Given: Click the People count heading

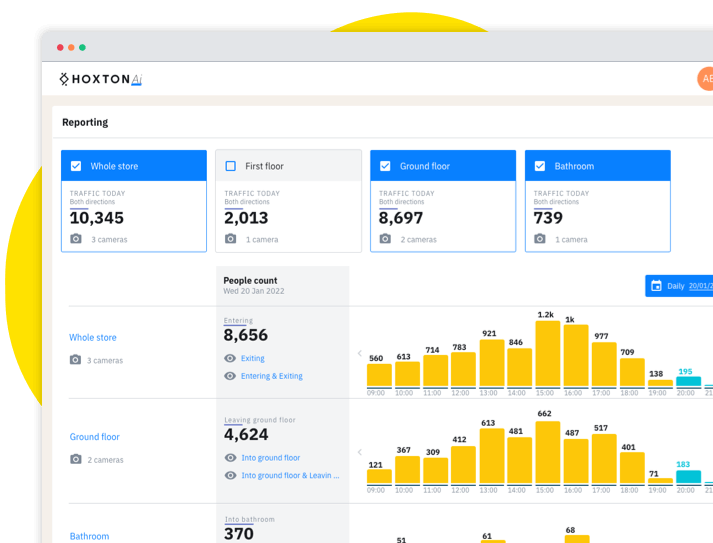Looking at the screenshot, I should (250, 281).
